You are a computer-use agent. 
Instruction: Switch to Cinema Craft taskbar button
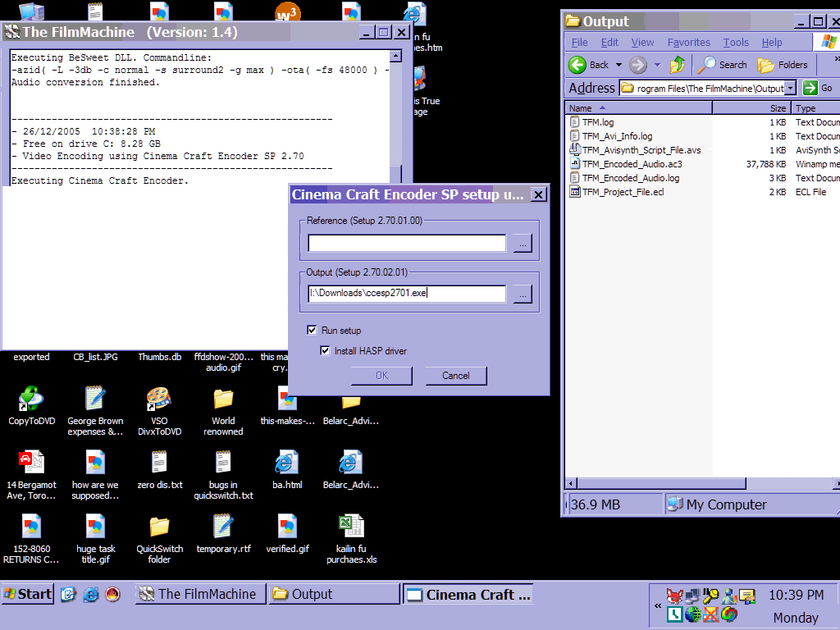(x=468, y=594)
